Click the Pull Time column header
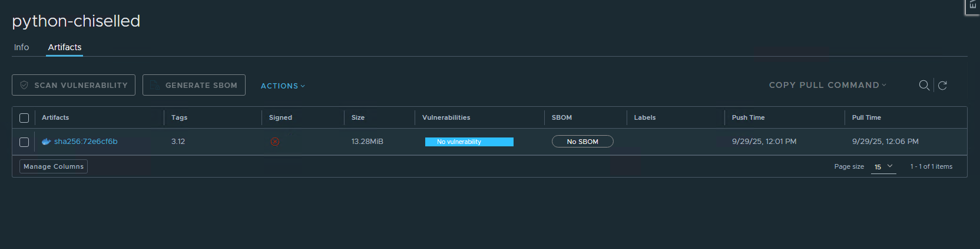This screenshot has width=980, height=249. tap(866, 117)
